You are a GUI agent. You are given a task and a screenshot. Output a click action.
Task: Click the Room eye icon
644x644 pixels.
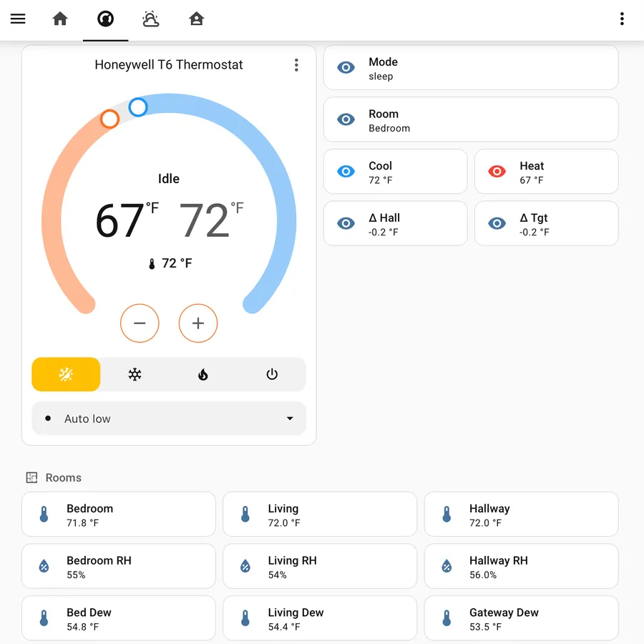(x=346, y=119)
